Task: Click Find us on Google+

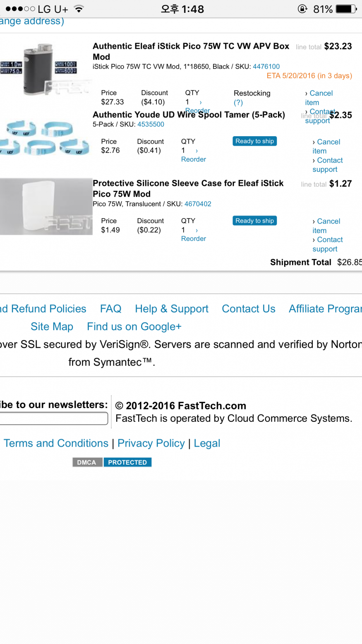Action: tap(134, 327)
